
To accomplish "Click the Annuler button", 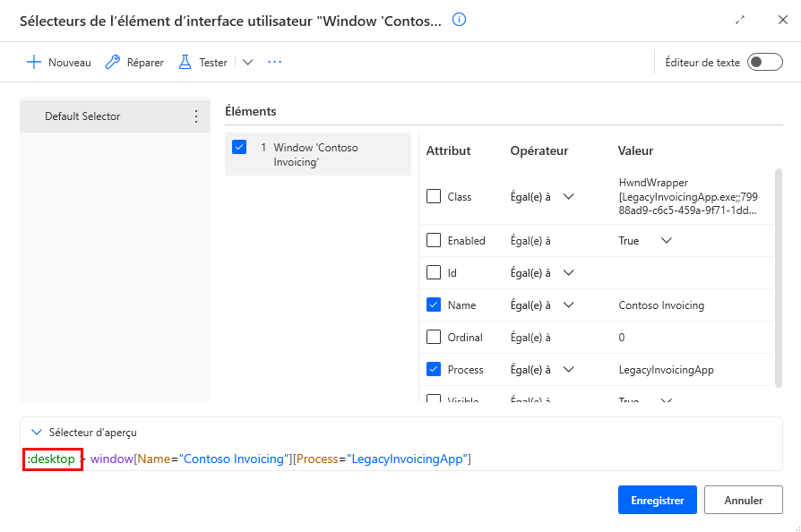I will tap(743, 501).
